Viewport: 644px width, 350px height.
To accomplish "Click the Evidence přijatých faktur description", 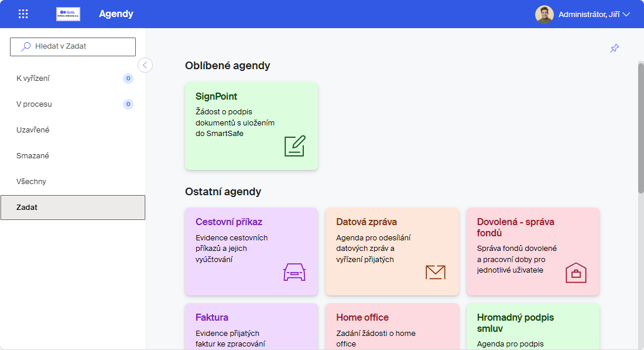I will [x=231, y=338].
